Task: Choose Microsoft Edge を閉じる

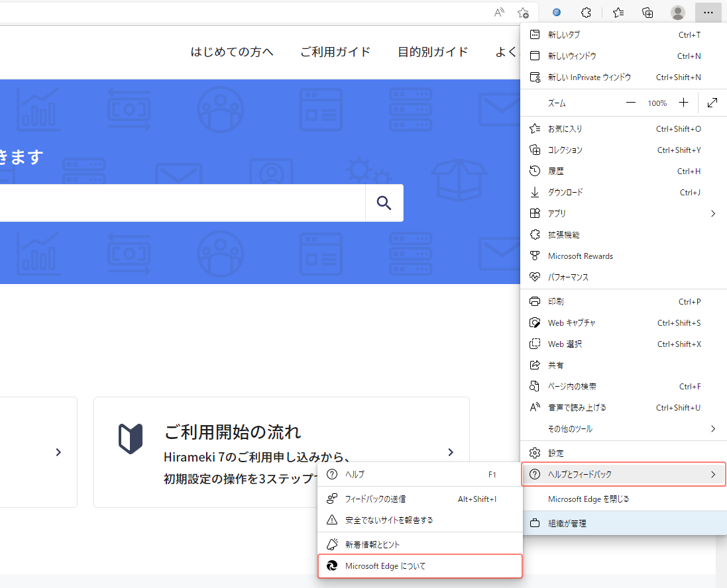Action: (x=624, y=499)
